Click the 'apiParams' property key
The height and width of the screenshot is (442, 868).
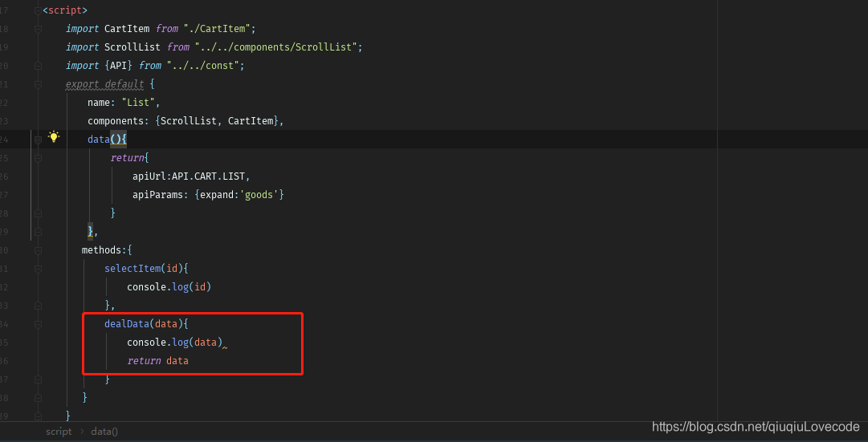pos(157,195)
